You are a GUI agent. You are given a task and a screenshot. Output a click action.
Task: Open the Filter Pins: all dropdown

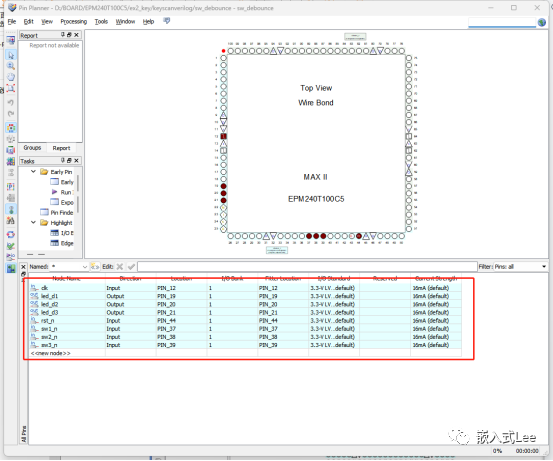tap(544, 267)
